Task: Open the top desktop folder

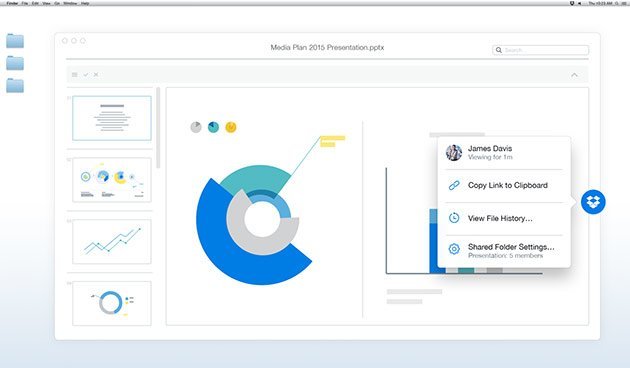Action: tap(15, 41)
